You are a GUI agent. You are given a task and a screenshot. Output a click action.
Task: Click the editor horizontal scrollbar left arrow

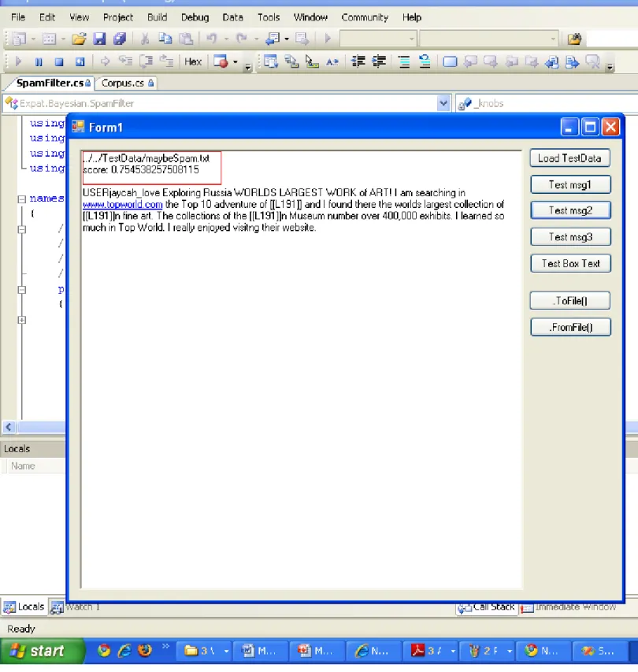8,427
